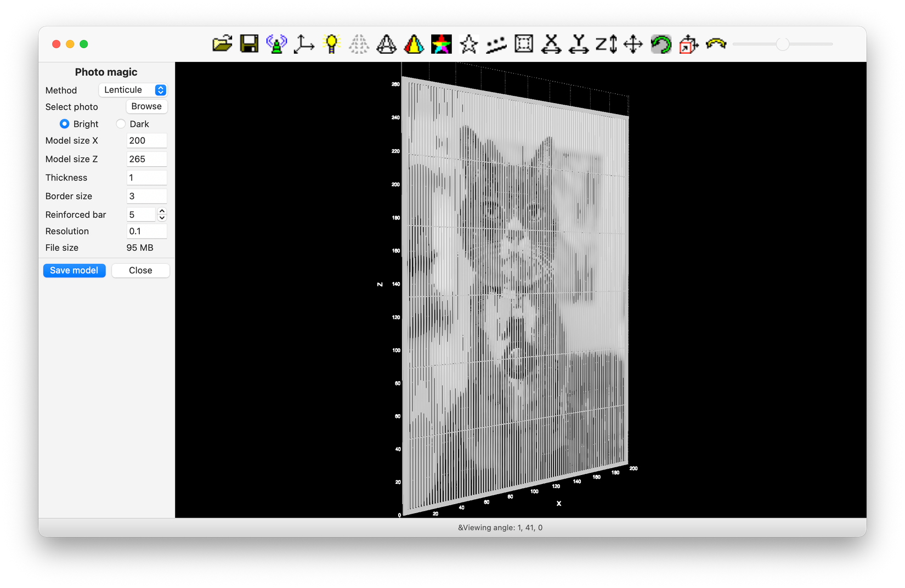Screen dimensions: 905x588
Task: Click the rainbow star on black icon
Action: click(441, 44)
